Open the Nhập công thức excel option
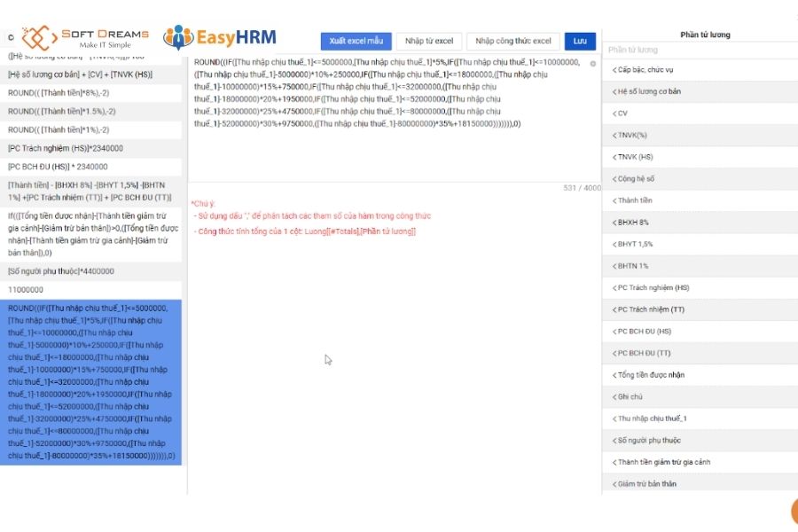Screen dimensions: 798x532 tap(513, 41)
